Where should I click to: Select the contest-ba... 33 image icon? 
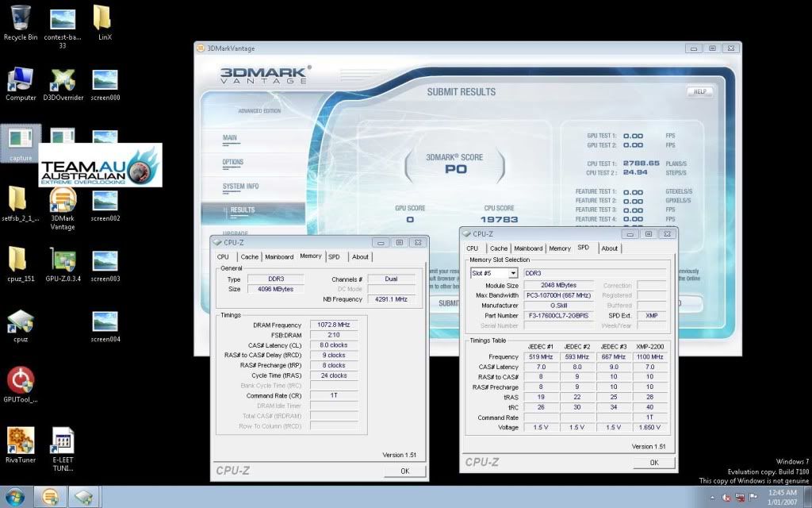pos(63,27)
